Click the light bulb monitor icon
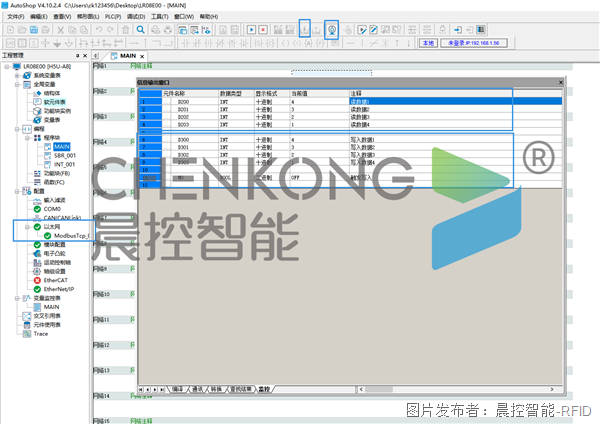 (x=332, y=30)
